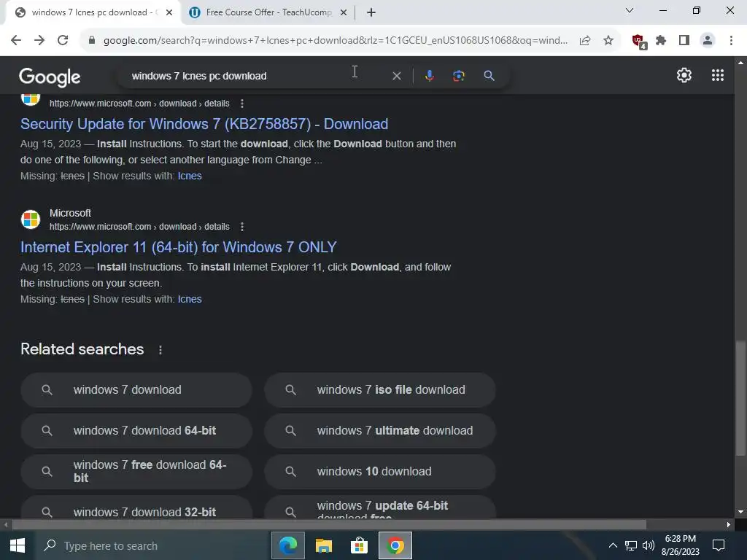Open Internet Explorer 11 for Windows 7 link
747x560 pixels.
tap(178, 247)
